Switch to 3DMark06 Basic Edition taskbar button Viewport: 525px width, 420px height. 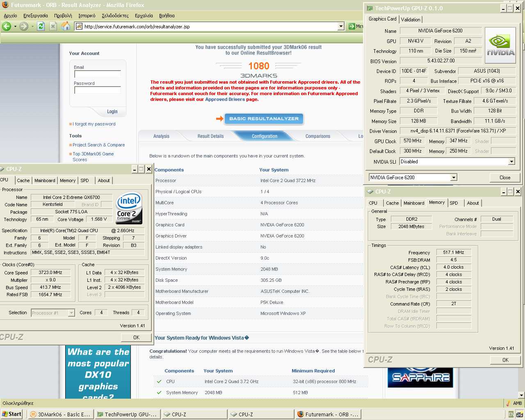point(61,414)
